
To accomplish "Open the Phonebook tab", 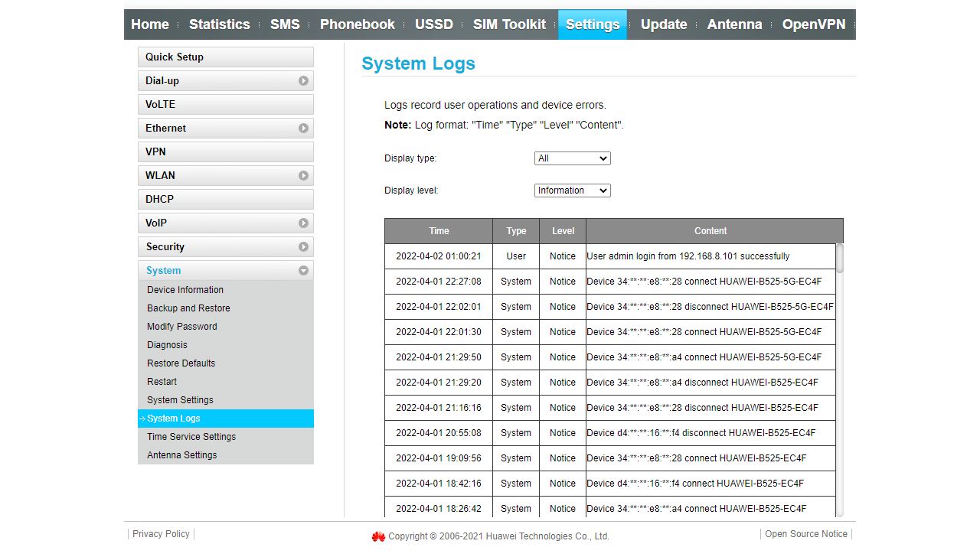I will (358, 24).
